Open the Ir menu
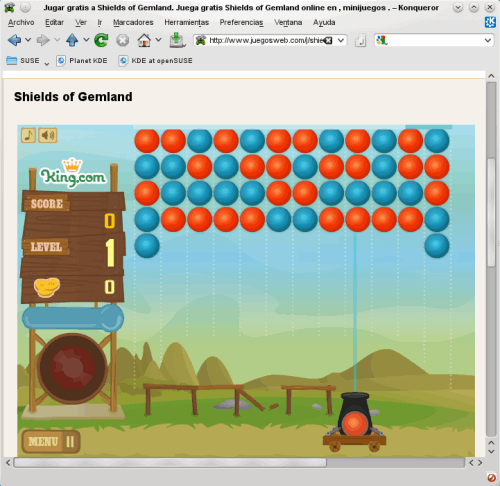 [99, 22]
